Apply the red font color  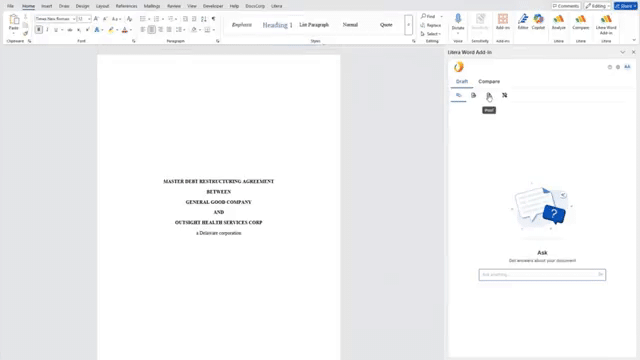tap(125, 30)
